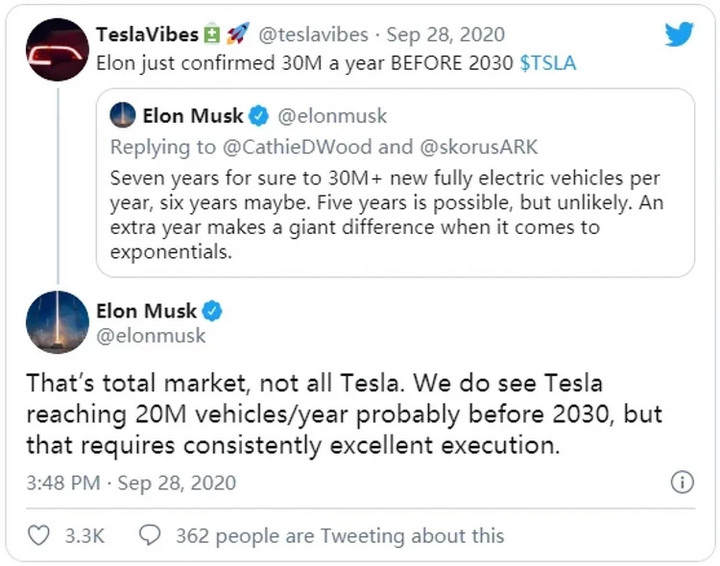Click the Twitter bird logo

679,34
